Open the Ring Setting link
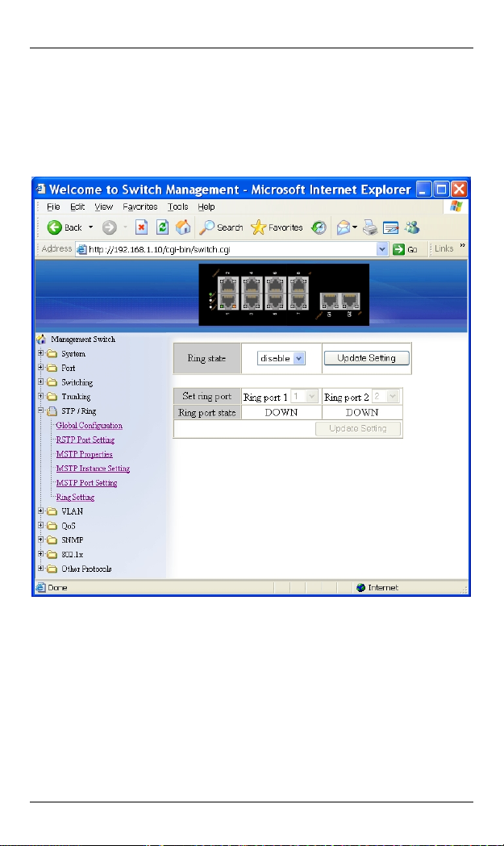The image size is (504, 846). [x=75, y=498]
